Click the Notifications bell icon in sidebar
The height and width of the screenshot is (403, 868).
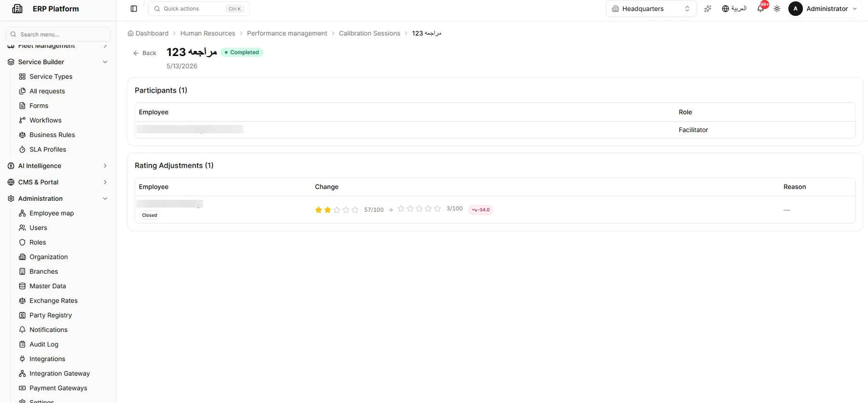22,330
